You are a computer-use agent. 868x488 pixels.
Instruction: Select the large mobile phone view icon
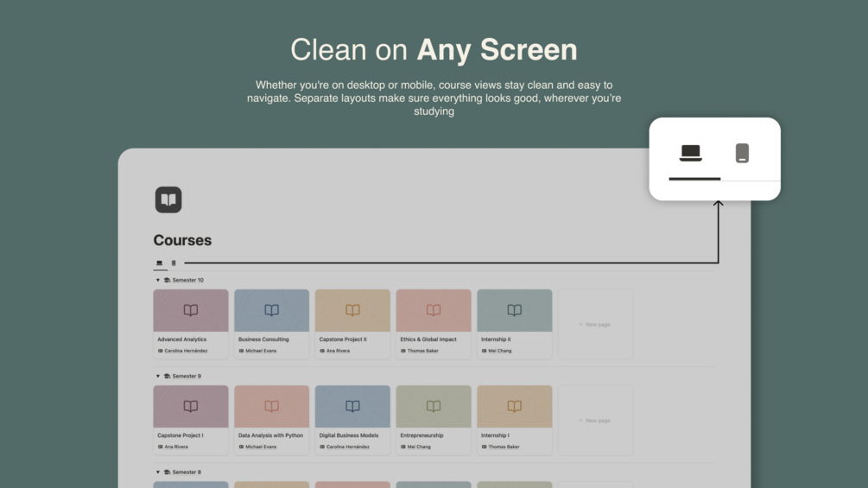pos(742,153)
